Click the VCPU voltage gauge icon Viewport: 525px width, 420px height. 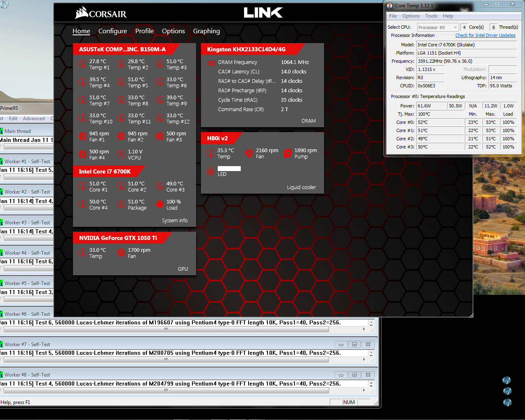click(121, 154)
